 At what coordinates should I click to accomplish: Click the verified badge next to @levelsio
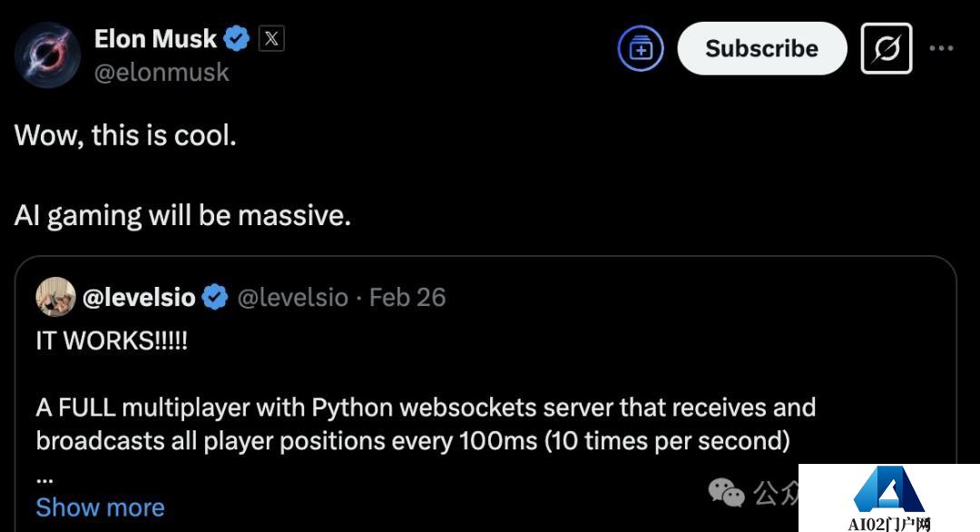point(215,297)
